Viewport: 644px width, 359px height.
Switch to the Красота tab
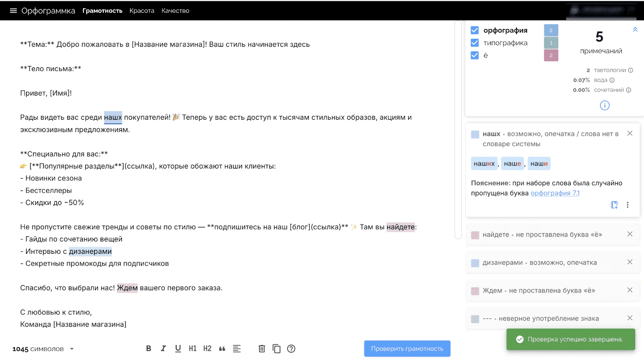coord(142,10)
